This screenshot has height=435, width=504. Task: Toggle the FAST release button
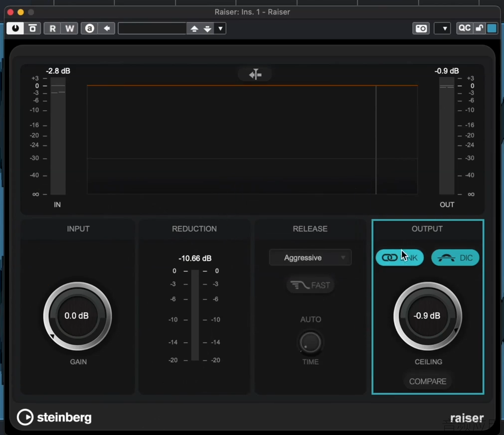(310, 285)
